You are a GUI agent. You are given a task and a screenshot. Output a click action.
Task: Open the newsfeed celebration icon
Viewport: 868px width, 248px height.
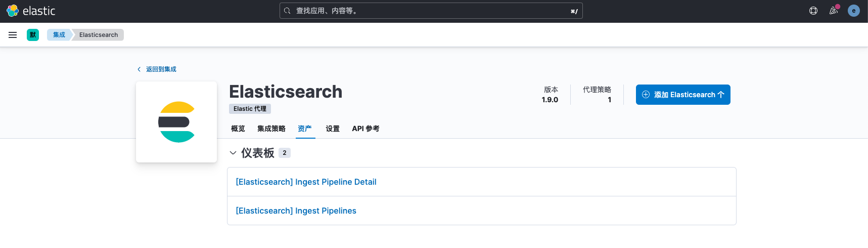834,11
